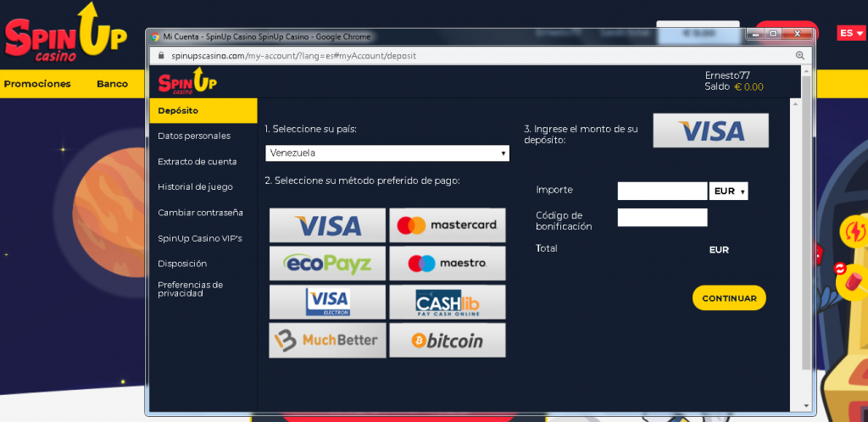Close the Mi Cuenta popup window
868x422 pixels.
point(797,34)
